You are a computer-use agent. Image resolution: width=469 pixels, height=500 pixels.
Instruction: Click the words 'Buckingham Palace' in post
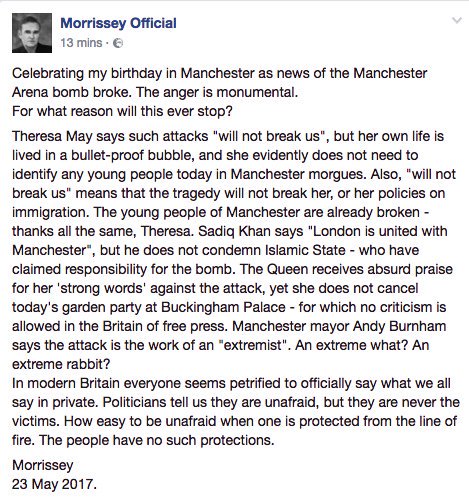(223, 307)
